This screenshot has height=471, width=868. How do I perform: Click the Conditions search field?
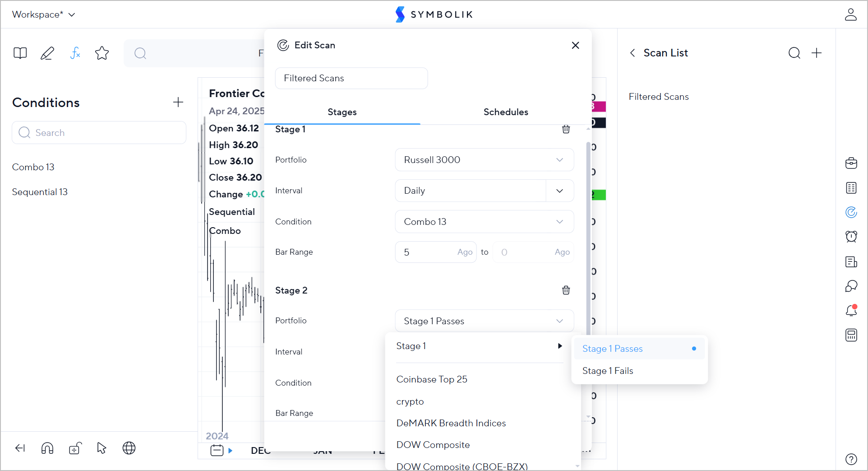pos(99,133)
